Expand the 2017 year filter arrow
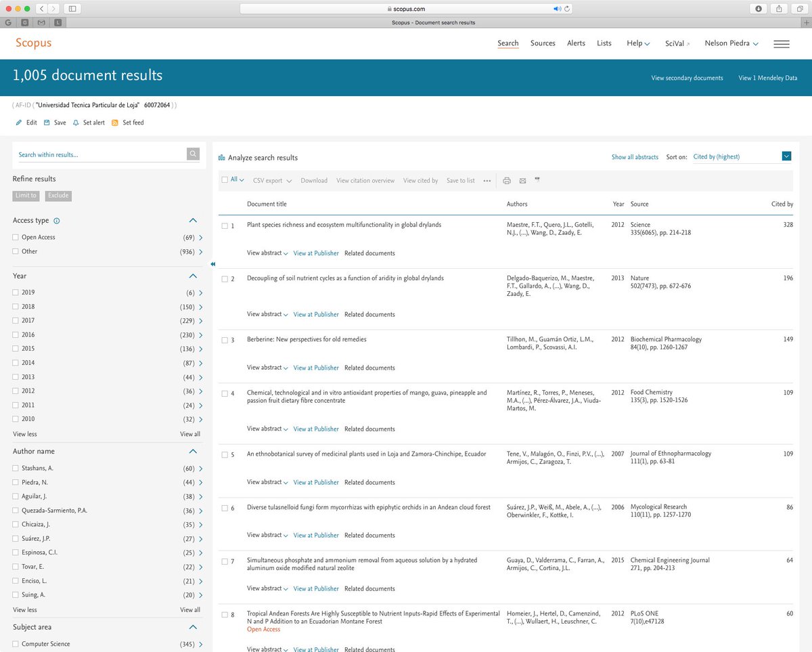Screen dimensions: 812x652 [201, 321]
